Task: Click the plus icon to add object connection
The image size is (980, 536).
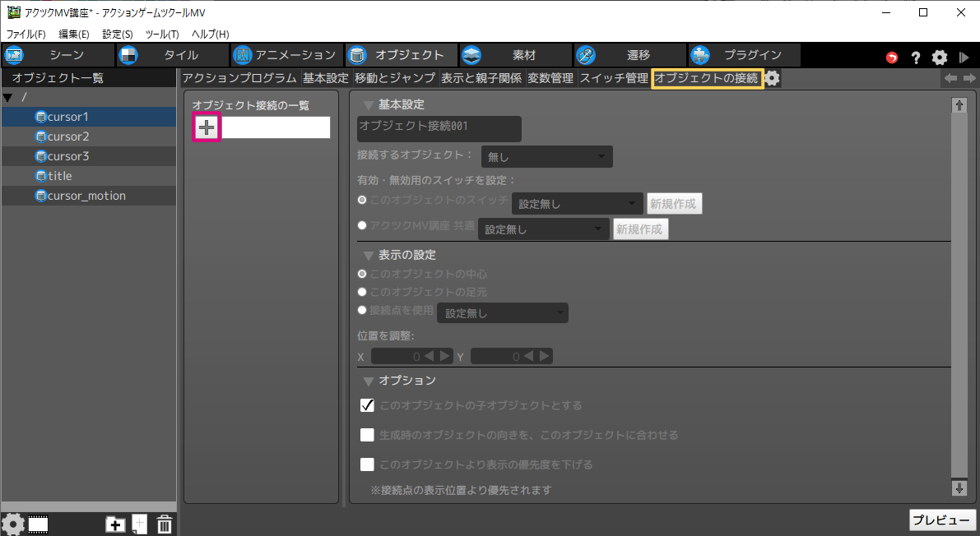Action: click(206, 127)
